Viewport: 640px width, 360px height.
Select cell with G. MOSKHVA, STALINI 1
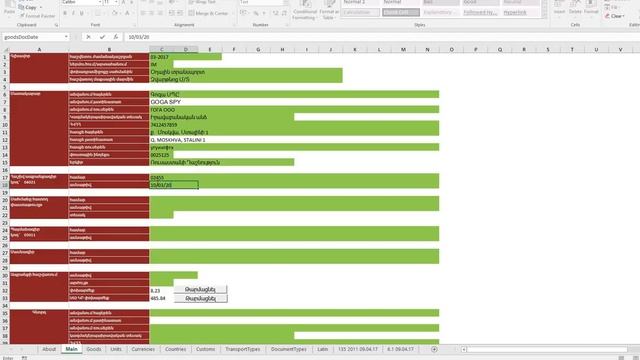294,140
